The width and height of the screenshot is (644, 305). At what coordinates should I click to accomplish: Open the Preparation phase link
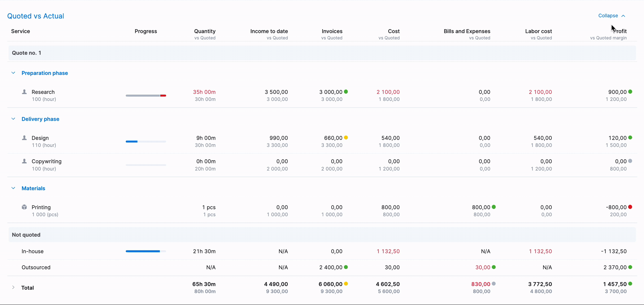tap(45, 73)
